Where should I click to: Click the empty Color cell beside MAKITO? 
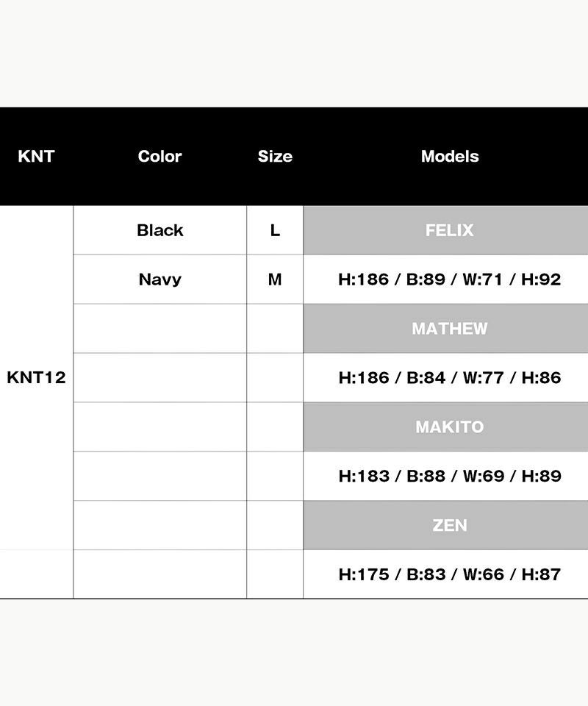159,427
